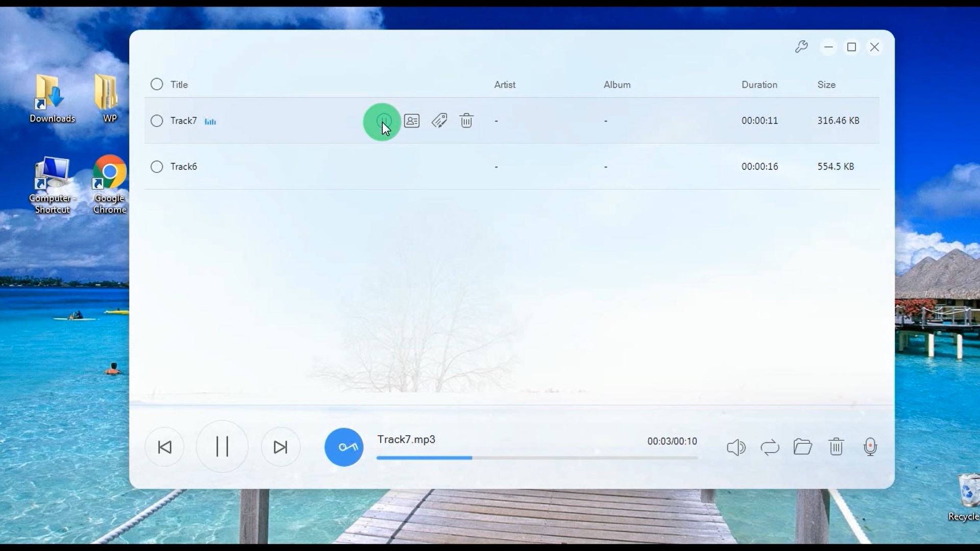Click the Duration column header
980x551 pixels.
click(x=759, y=85)
